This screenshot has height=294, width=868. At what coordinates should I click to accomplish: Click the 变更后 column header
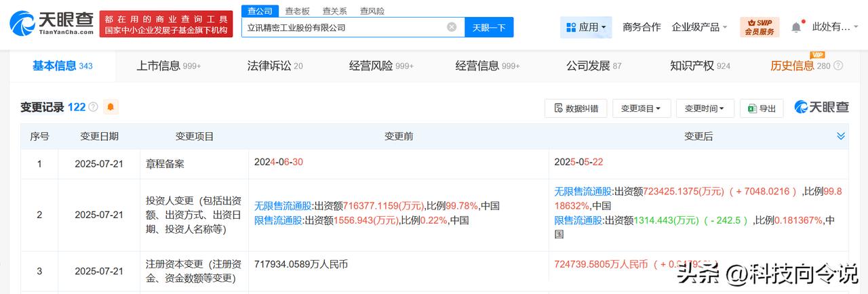click(698, 136)
